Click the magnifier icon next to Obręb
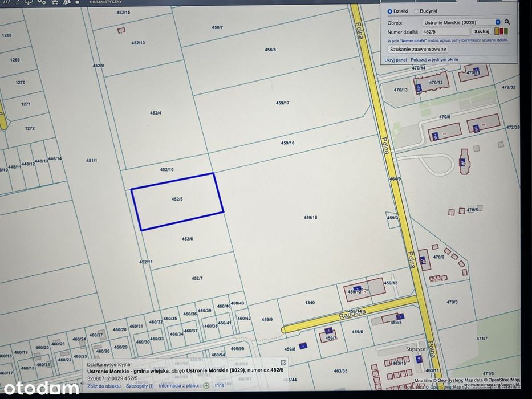Screen dimensions: 532x399 [507, 22]
